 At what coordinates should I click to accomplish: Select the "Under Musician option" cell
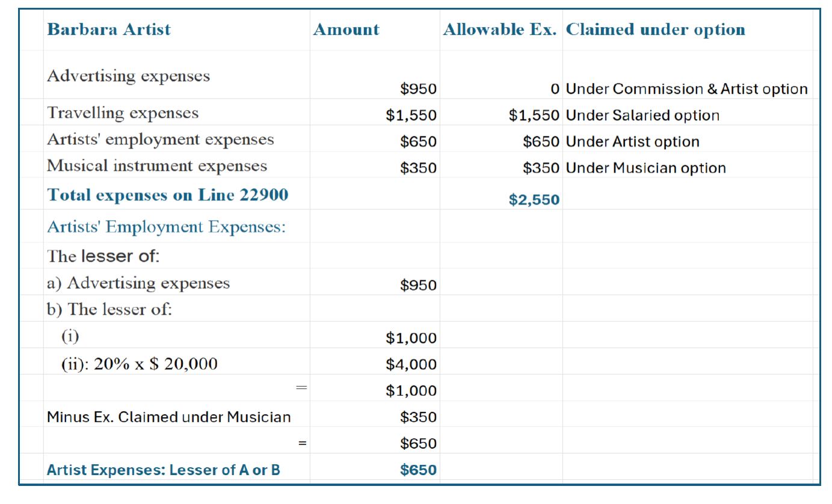[x=646, y=168]
